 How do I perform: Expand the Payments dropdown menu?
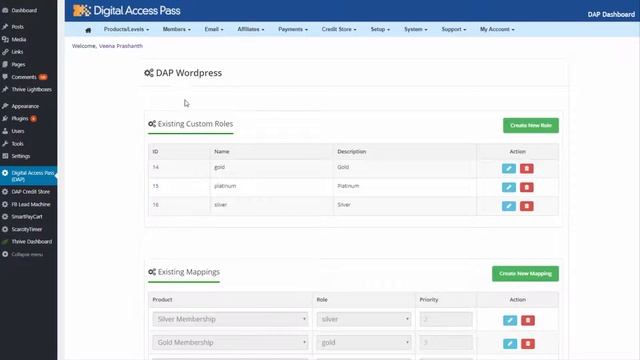pos(293,29)
